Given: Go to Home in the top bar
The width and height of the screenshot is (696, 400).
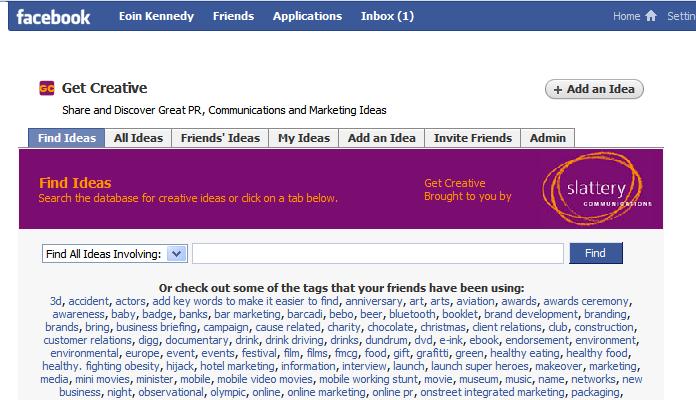Looking at the screenshot, I should [626, 16].
